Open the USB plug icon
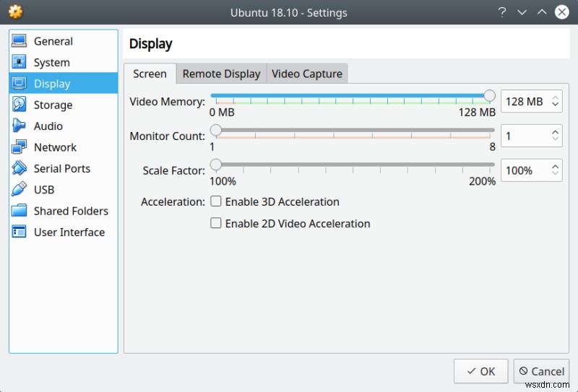Image resolution: width=578 pixels, height=392 pixels. coord(19,189)
